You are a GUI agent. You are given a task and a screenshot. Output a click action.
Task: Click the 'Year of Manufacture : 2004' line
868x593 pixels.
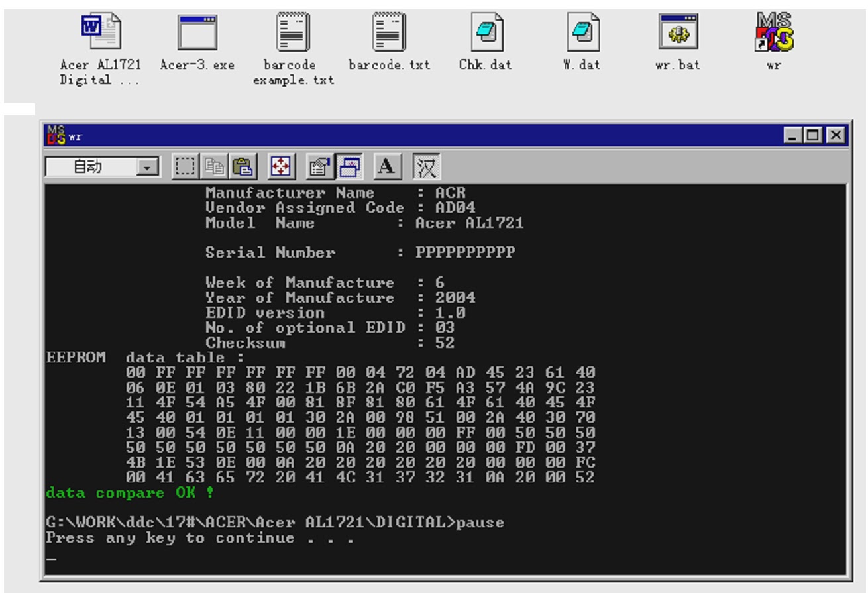tap(341, 297)
